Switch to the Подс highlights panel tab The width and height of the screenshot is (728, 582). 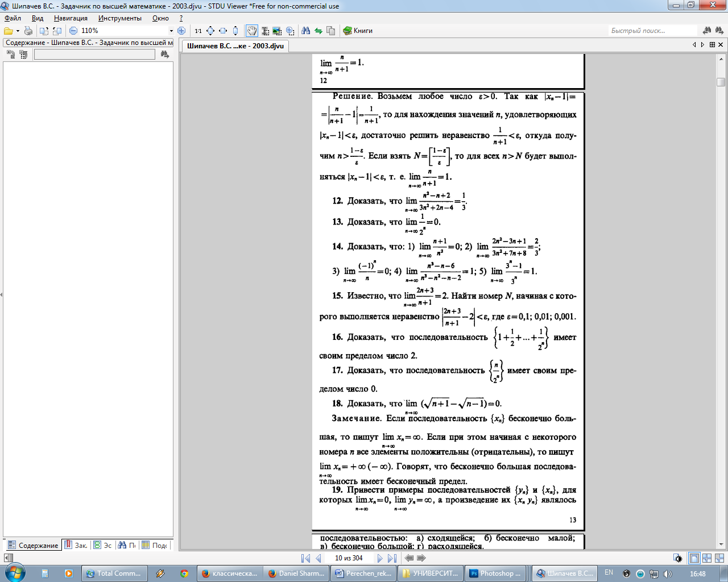click(155, 545)
